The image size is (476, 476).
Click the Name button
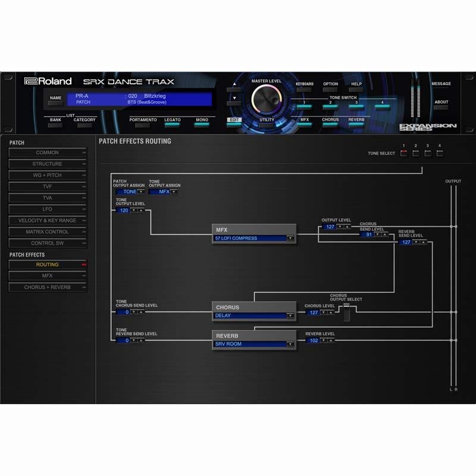pos(55,103)
